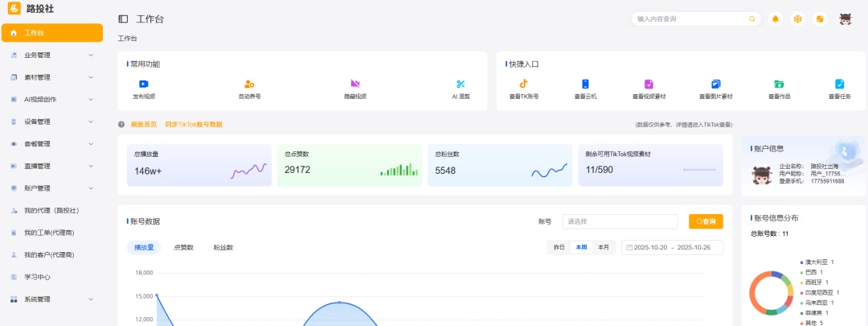This screenshot has width=868, height=326.
Task: Click the top search input field
Action: 690,19
